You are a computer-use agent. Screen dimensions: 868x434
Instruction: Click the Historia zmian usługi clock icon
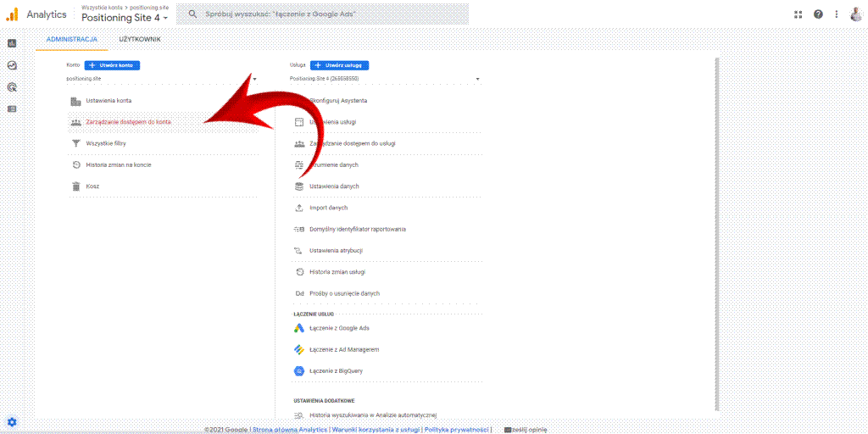click(x=299, y=272)
